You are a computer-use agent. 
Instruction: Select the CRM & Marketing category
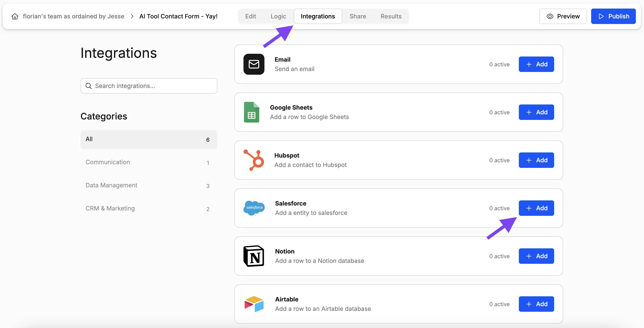(110, 208)
